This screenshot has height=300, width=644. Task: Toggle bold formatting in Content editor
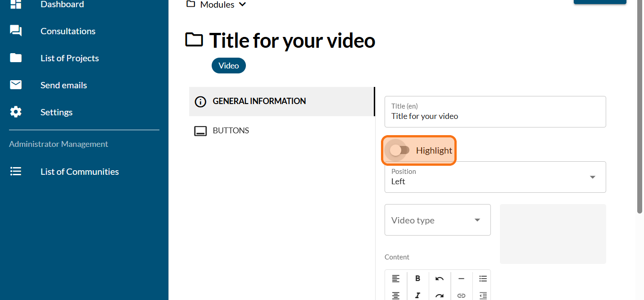[417, 279]
